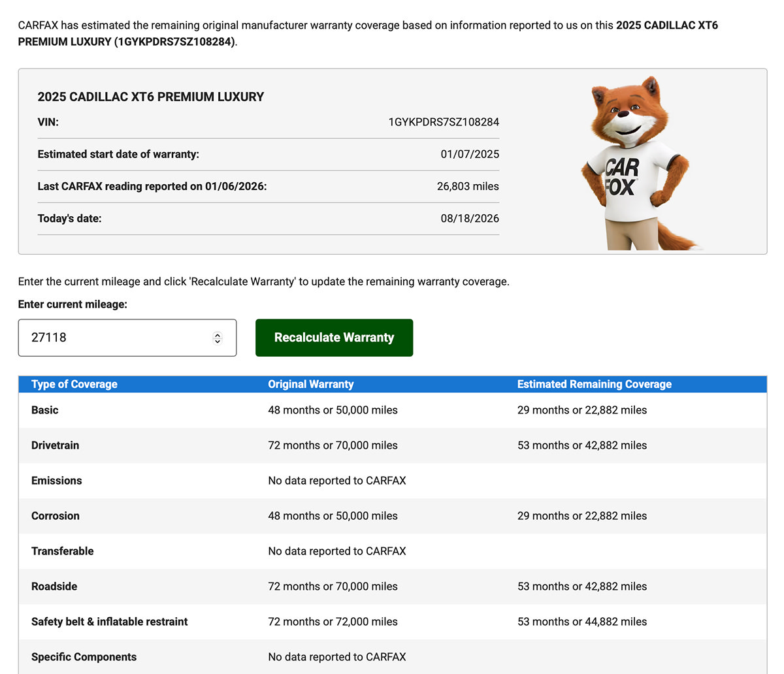The image size is (784, 674).
Task: Click the 'Today's date:' label
Action: (69, 218)
